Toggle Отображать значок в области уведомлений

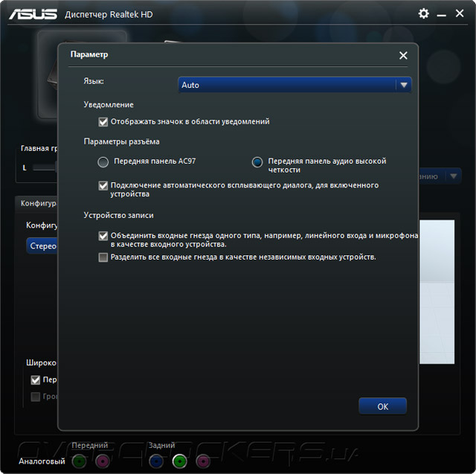(x=103, y=122)
